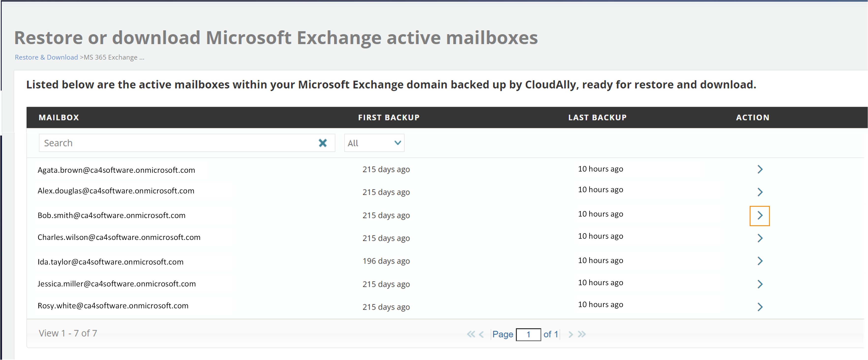Viewport: 868px width, 360px height.
Task: Click Charles.wilson's 215 days ago first backup
Action: [386, 238]
